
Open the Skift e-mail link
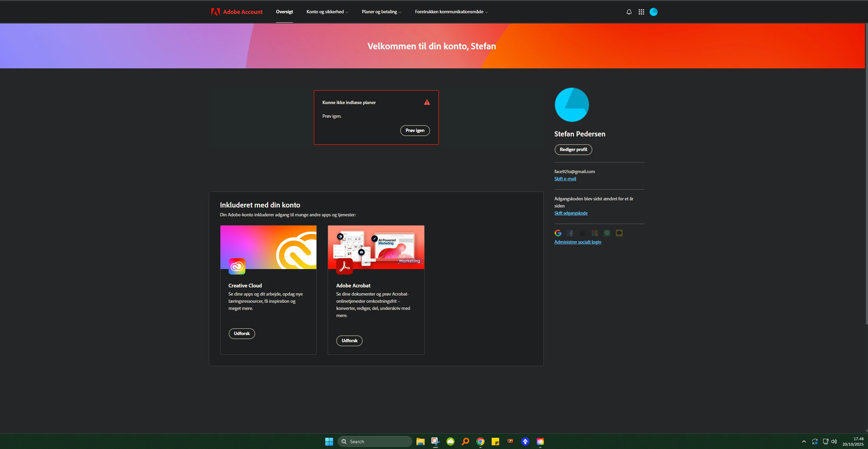565,179
